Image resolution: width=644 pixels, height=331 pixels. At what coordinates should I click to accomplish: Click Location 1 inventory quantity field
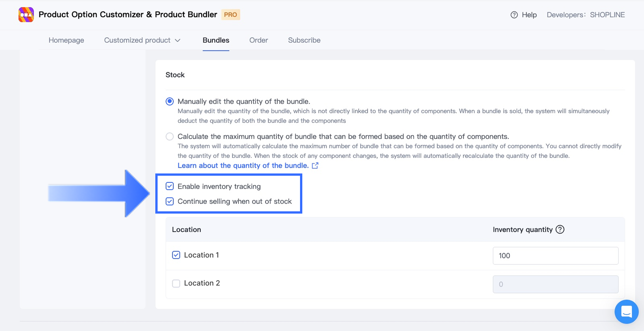coord(555,256)
